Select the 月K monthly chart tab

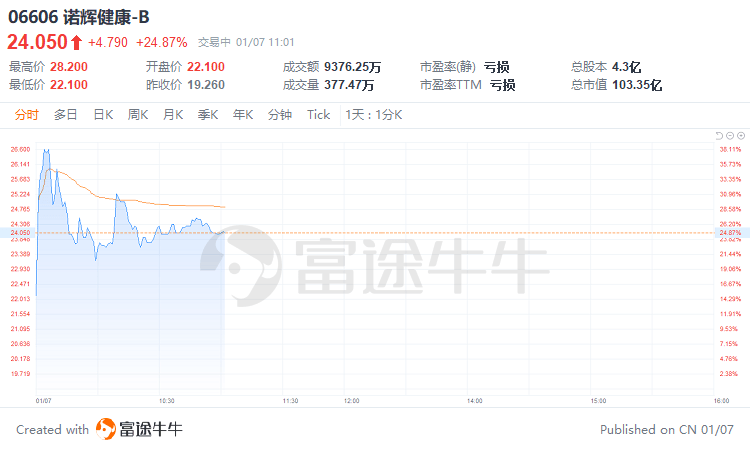coord(173,115)
